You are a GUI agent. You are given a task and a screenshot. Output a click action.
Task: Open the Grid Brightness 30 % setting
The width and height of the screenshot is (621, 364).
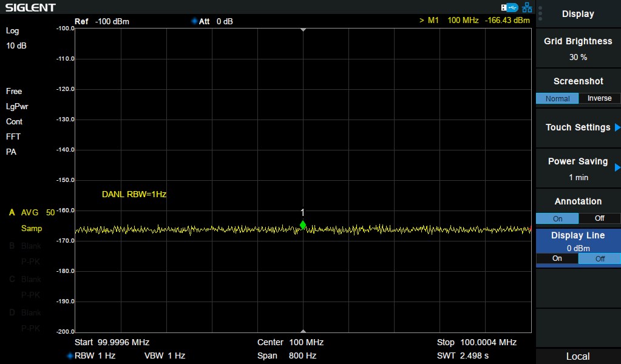click(578, 49)
